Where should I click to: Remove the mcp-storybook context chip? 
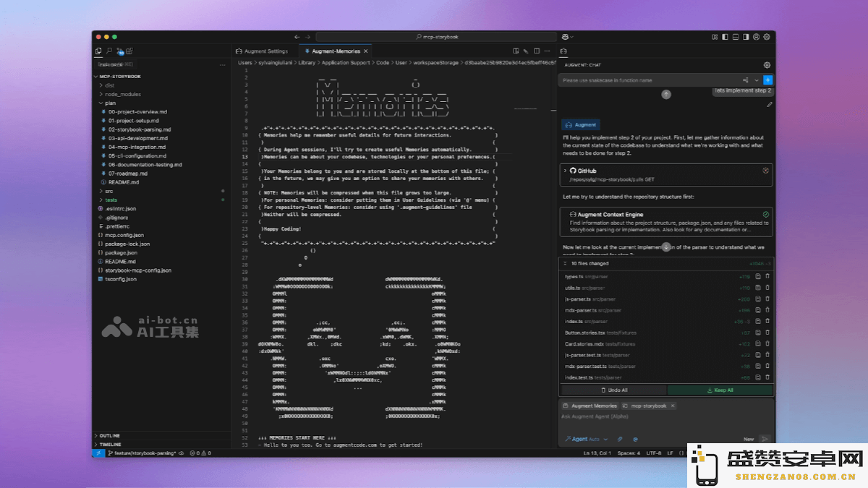coord(672,406)
